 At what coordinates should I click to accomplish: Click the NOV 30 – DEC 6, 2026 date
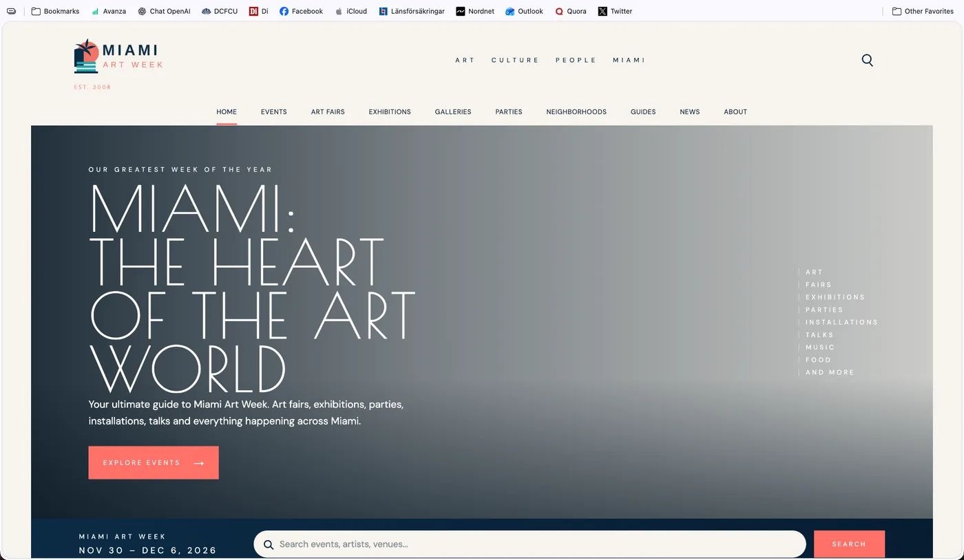click(x=147, y=550)
